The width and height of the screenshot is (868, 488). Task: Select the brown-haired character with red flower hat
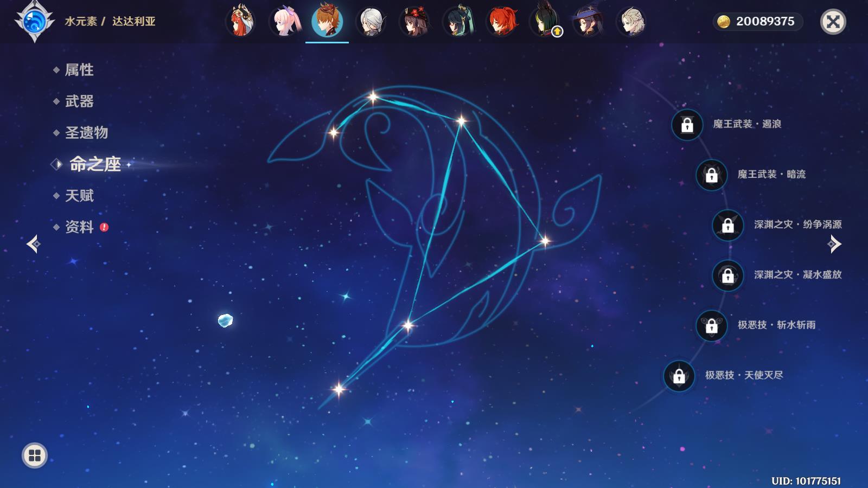(x=414, y=22)
